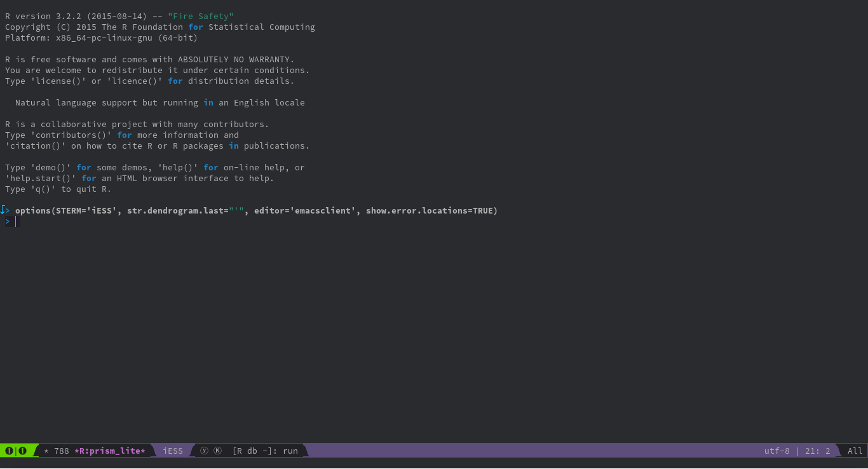Screen dimensions: 868x469
Task: Click the buffer name *R:prism_lite*
Action: point(110,451)
